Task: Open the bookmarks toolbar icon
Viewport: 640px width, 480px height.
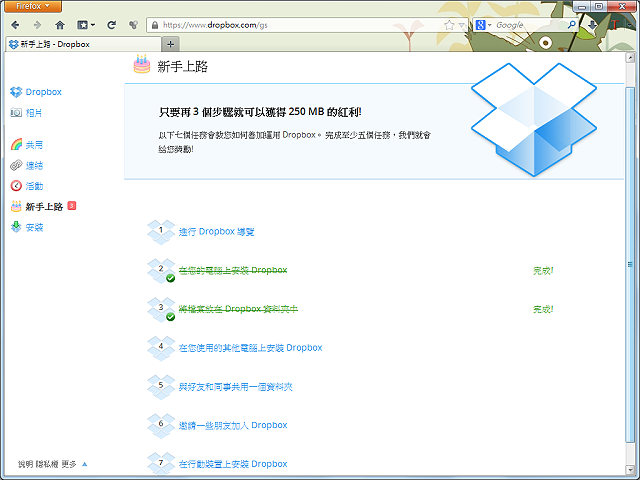Action: [82, 25]
